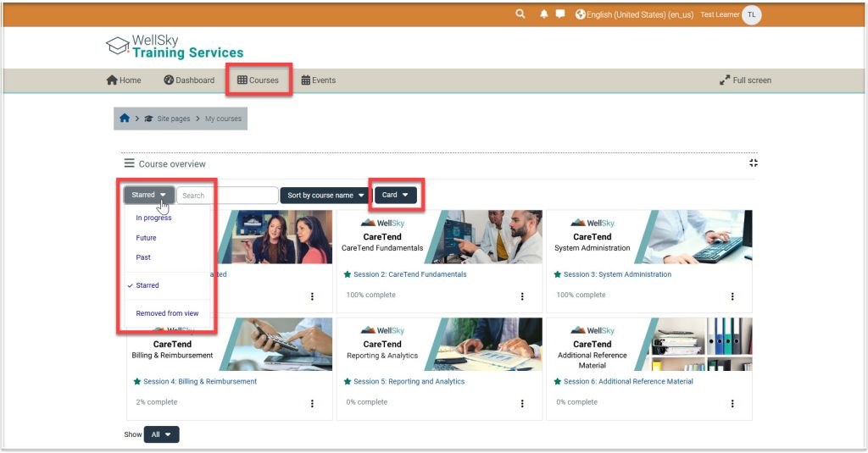Open the notifications bell icon
The width and height of the screenshot is (868, 453).
543,14
